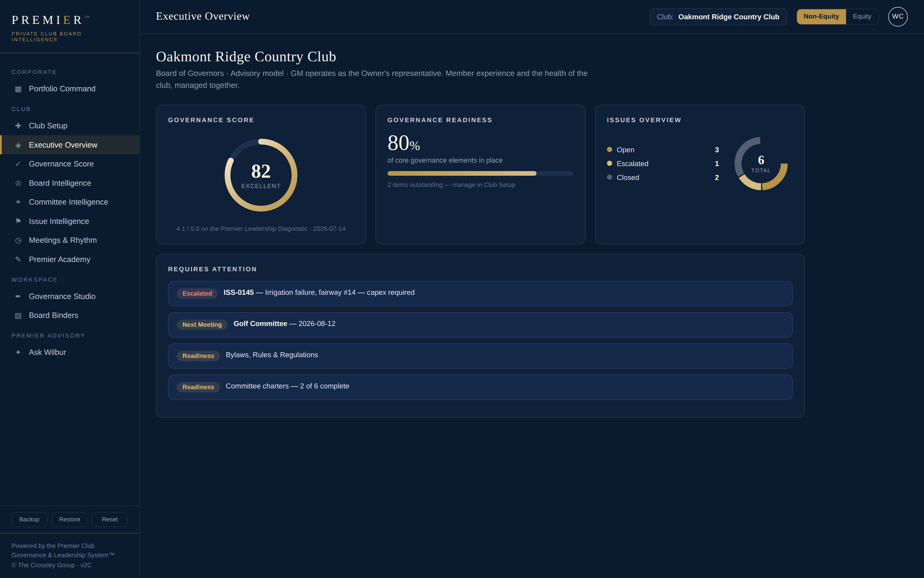This screenshot has width=924, height=578.
Task: Click the governance readiness progress bar
Action: (480, 173)
